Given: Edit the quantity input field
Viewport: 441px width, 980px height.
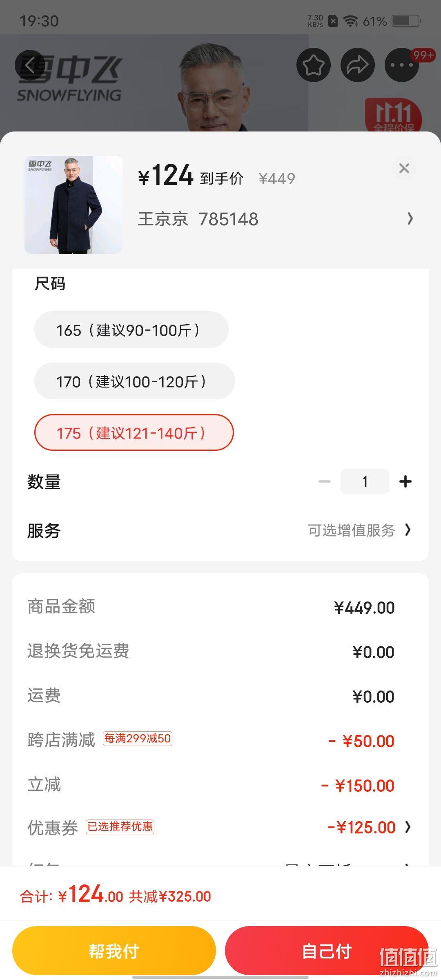Looking at the screenshot, I should (365, 481).
